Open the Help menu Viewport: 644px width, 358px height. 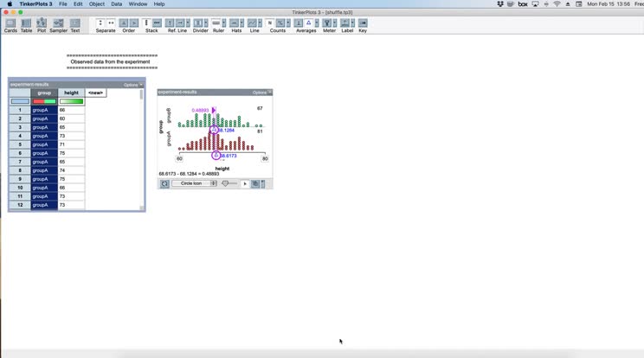coord(159,4)
